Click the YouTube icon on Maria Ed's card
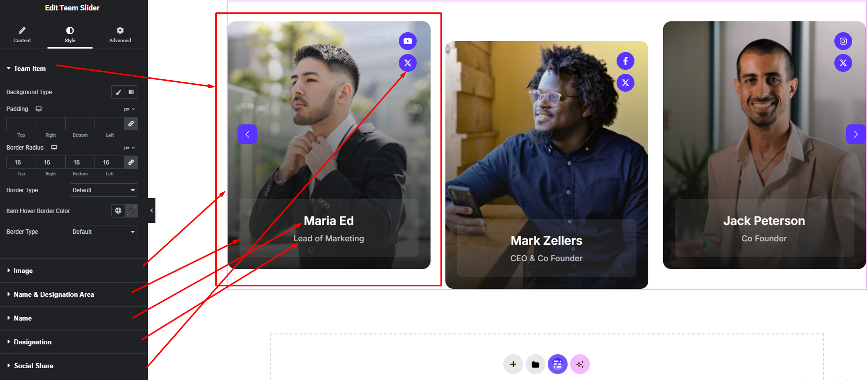The image size is (868, 380). click(407, 41)
